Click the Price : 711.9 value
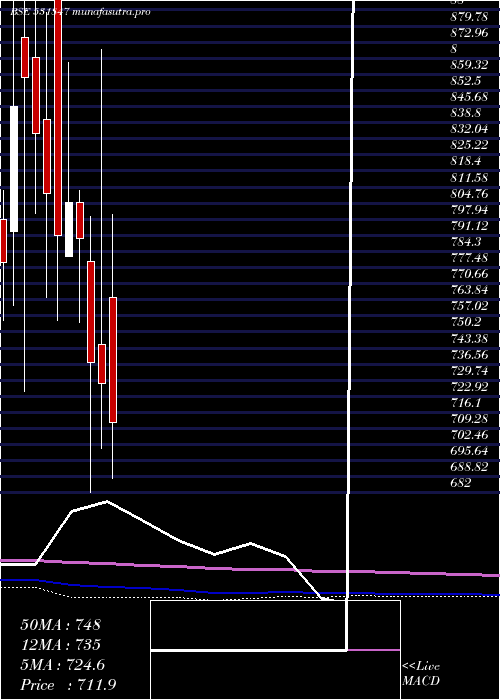 point(70,684)
